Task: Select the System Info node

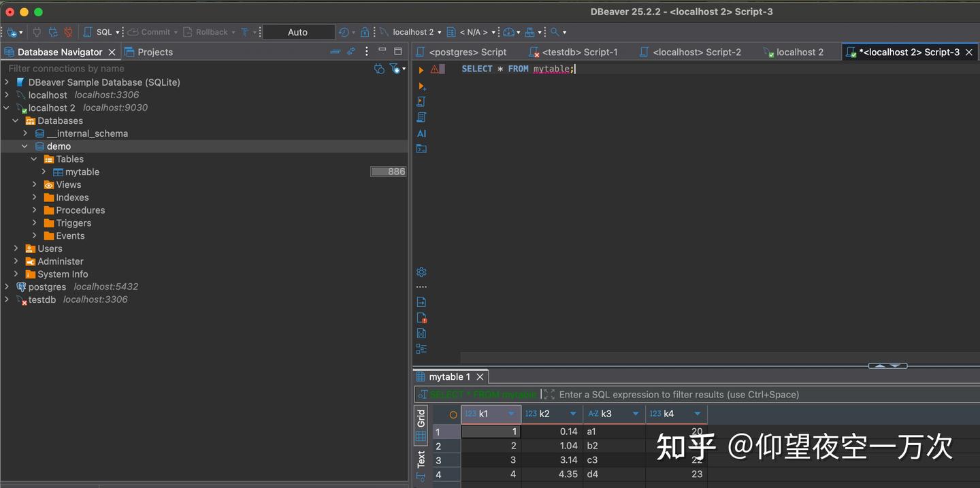Action: [63, 274]
